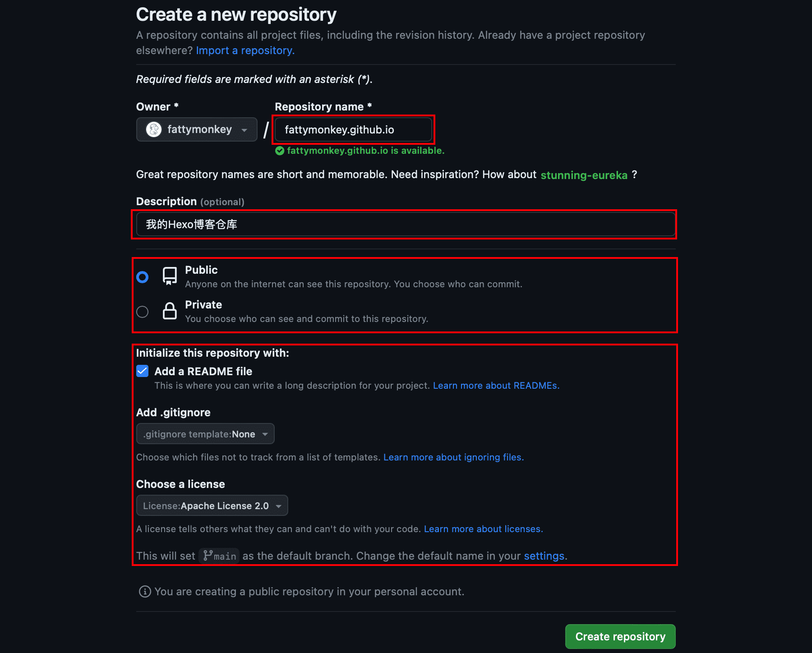Focus the Repository name input field
The image size is (812, 653).
[x=353, y=129]
